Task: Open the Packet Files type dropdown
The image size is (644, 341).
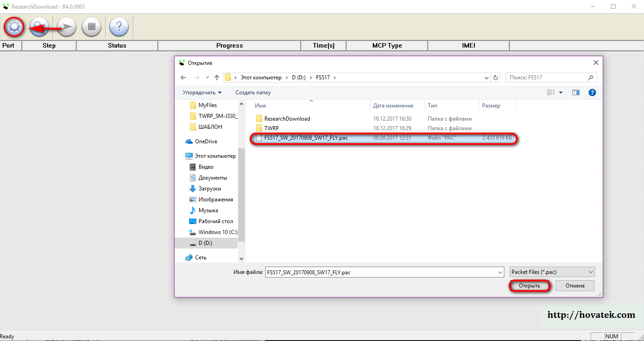Action: pyautogui.click(x=552, y=272)
